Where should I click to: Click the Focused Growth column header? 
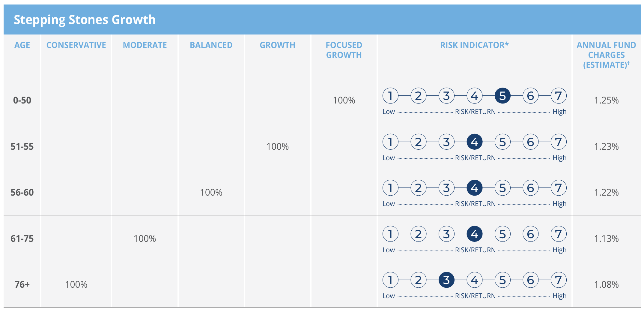pyautogui.click(x=344, y=50)
